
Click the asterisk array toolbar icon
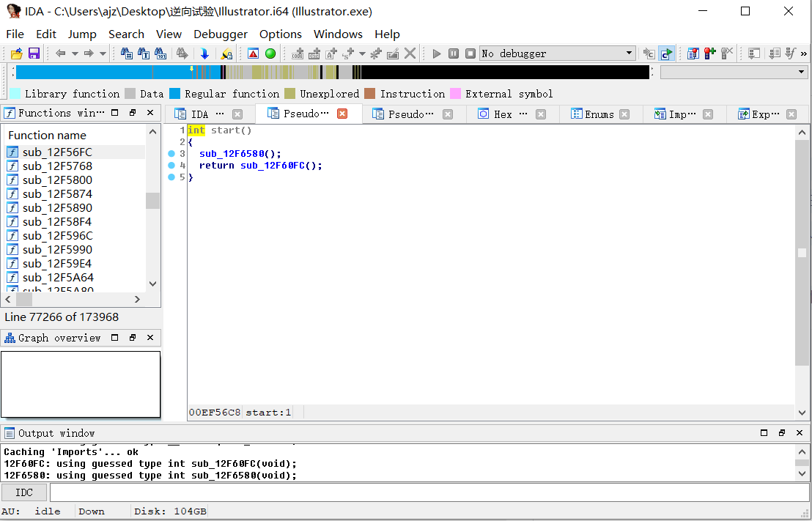[x=376, y=53]
